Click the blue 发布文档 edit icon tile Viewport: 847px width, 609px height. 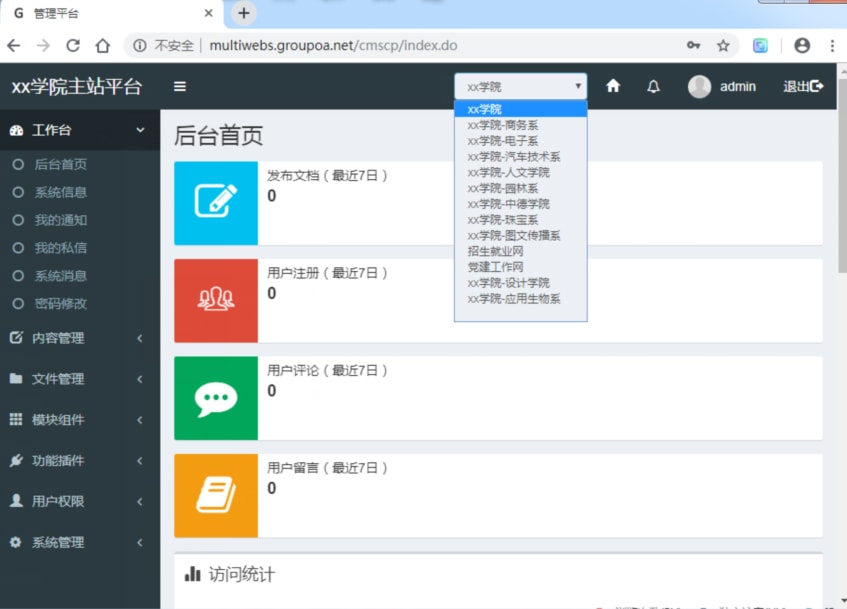click(216, 203)
